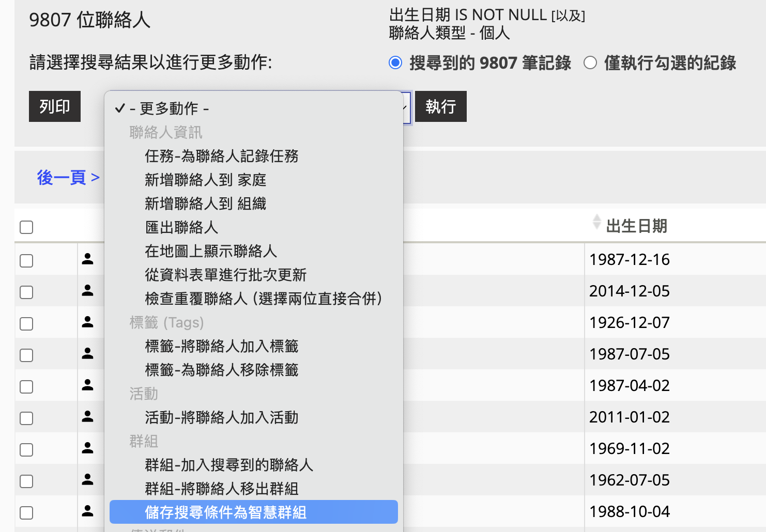Image resolution: width=766 pixels, height=532 pixels.
Task: Check the box for the 1962-07-05 row
Action: [26, 481]
